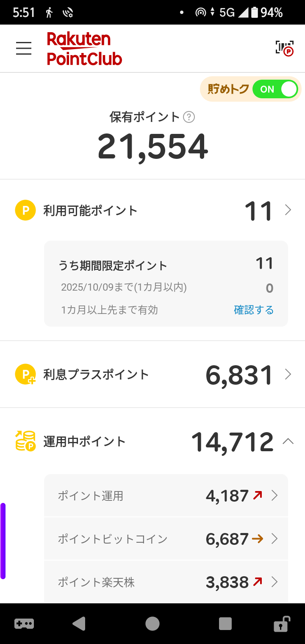Tap the yellow P icon for 利用可能ポイント

click(25, 210)
